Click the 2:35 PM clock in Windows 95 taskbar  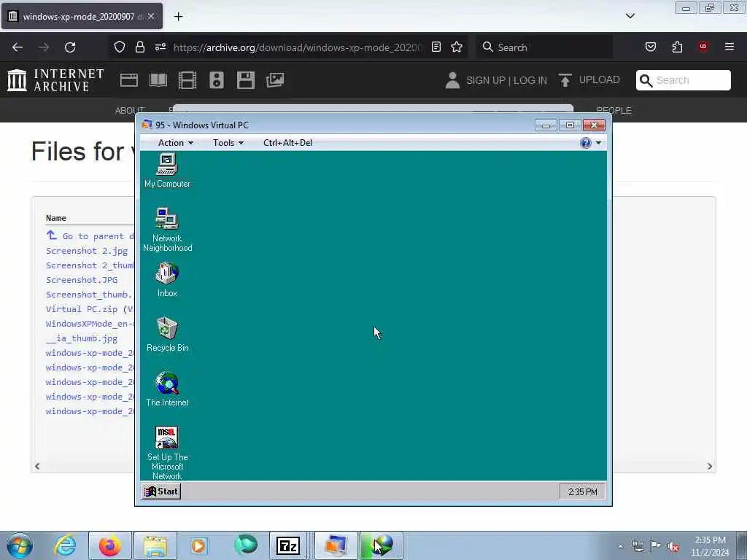tap(582, 492)
